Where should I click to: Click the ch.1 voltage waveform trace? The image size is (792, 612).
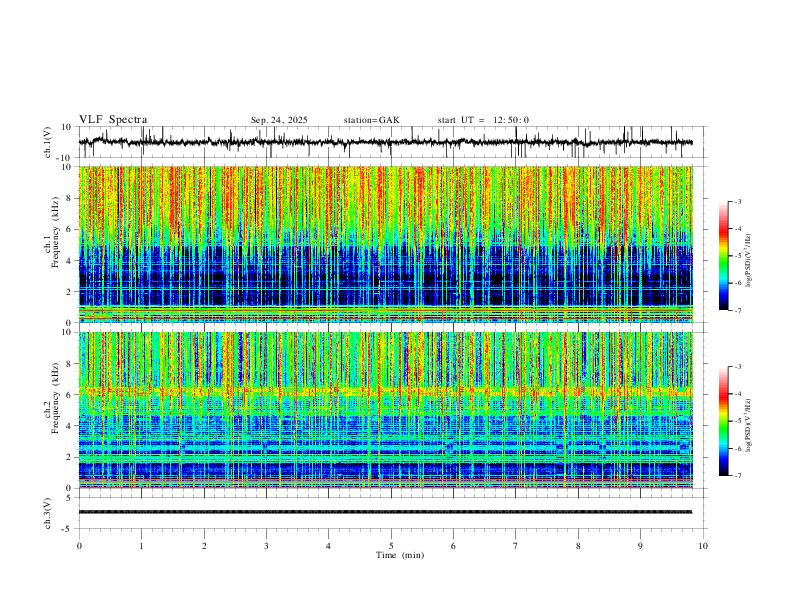(x=385, y=142)
